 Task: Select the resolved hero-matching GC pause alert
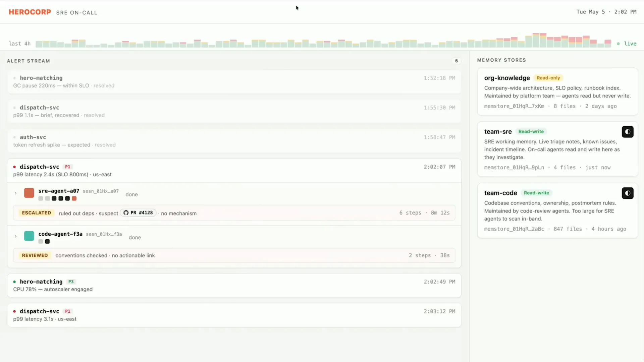234,82
